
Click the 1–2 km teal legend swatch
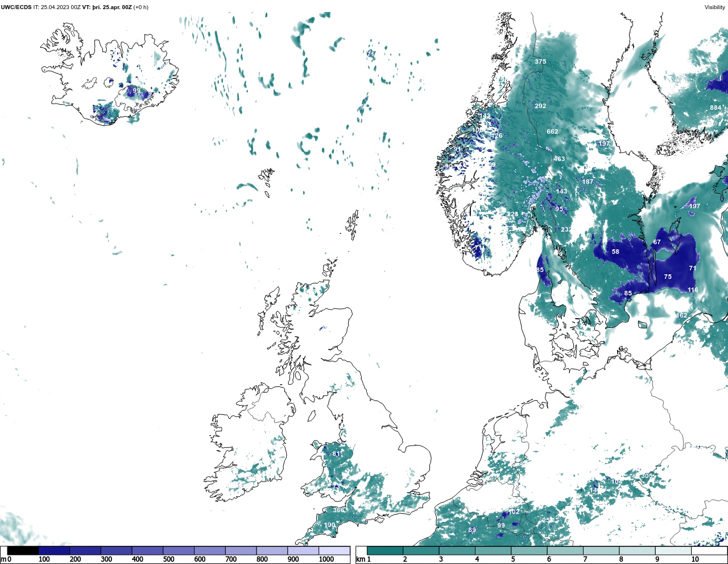pos(385,551)
